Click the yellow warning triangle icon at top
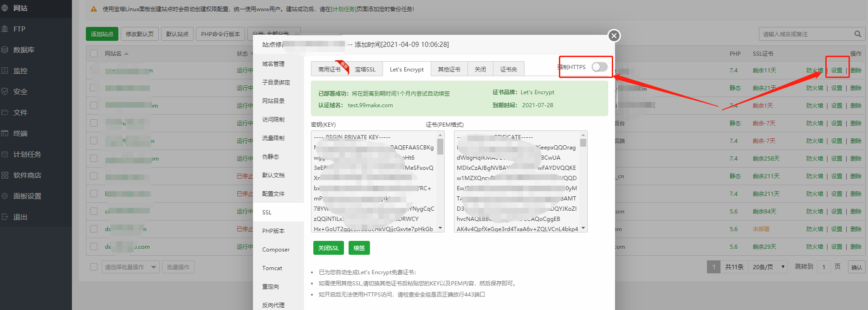 click(x=94, y=9)
